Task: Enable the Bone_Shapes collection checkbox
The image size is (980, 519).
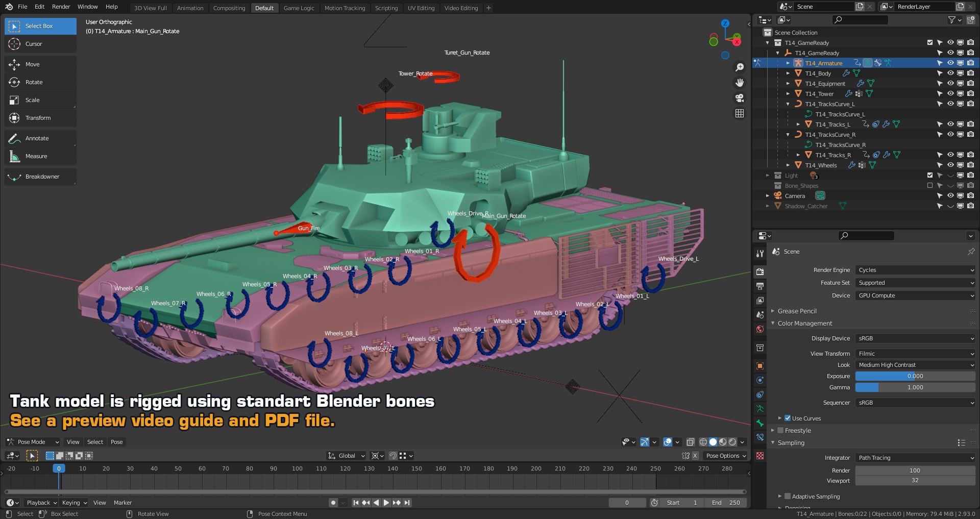Action: [x=930, y=186]
